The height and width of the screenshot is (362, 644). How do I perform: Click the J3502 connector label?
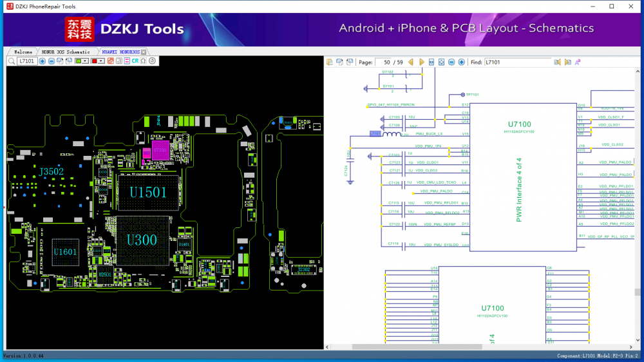[52, 171]
